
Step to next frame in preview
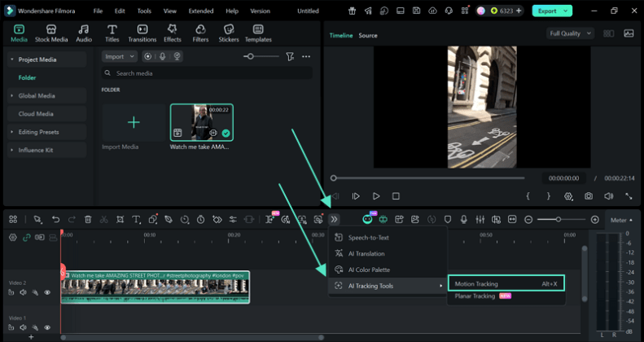tap(356, 196)
